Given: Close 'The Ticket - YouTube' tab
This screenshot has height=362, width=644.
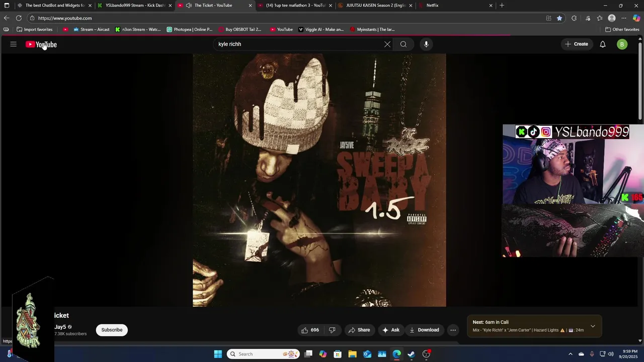Looking at the screenshot, I should pos(250,6).
